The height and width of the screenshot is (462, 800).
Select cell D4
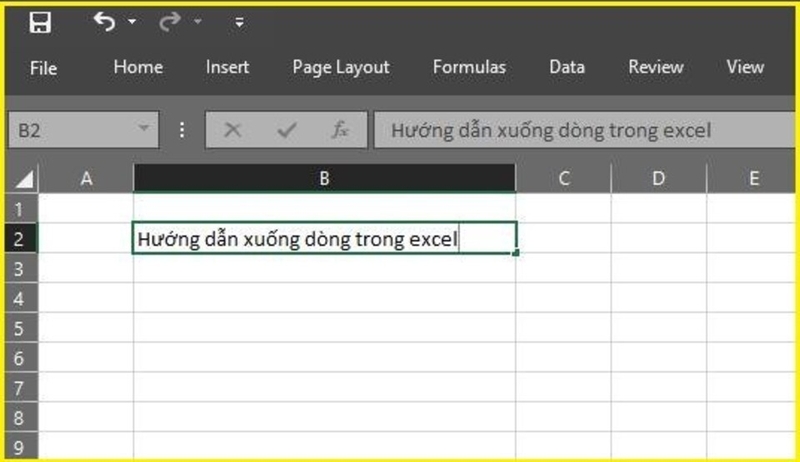tap(659, 298)
